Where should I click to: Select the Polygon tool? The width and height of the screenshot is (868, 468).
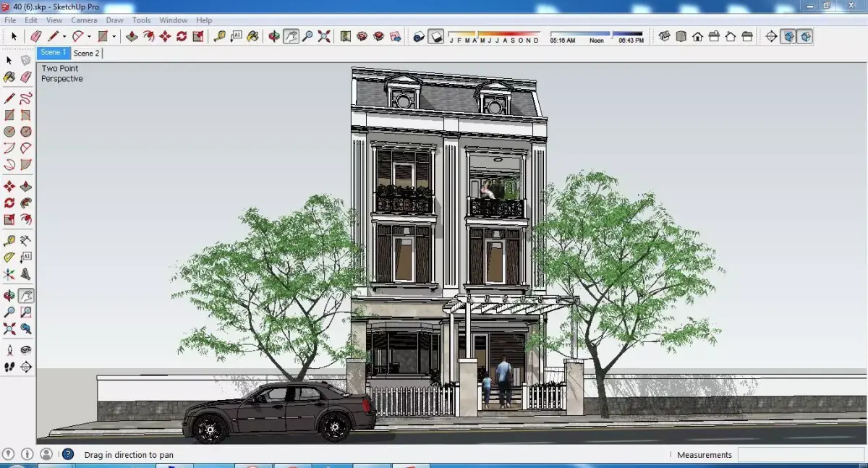pyautogui.click(x=26, y=132)
